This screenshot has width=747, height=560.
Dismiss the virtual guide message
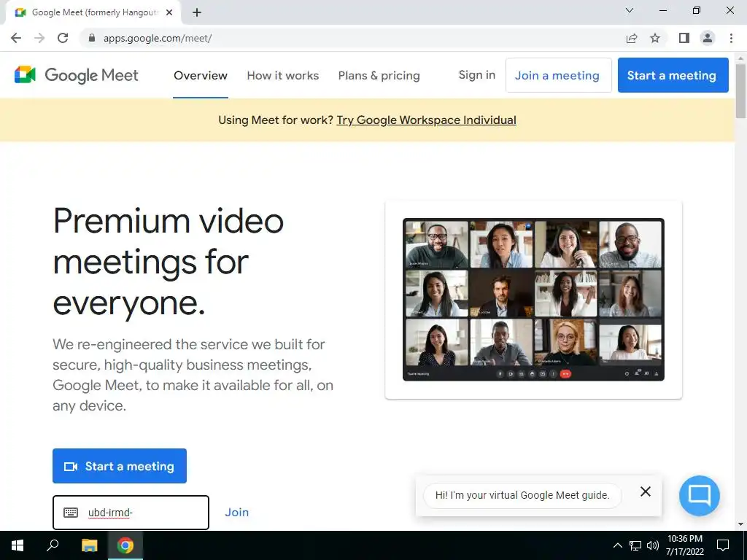pos(646,491)
